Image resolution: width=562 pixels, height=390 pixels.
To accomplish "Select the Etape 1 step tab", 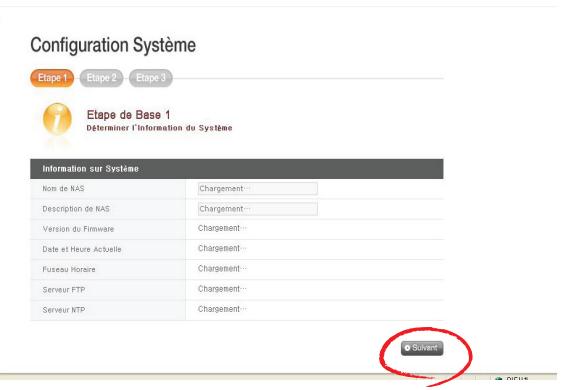I will (x=52, y=78).
